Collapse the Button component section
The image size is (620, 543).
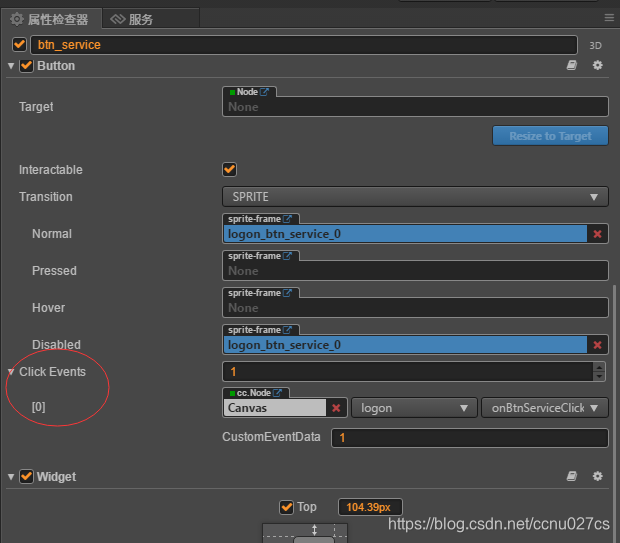pyautogui.click(x=11, y=66)
